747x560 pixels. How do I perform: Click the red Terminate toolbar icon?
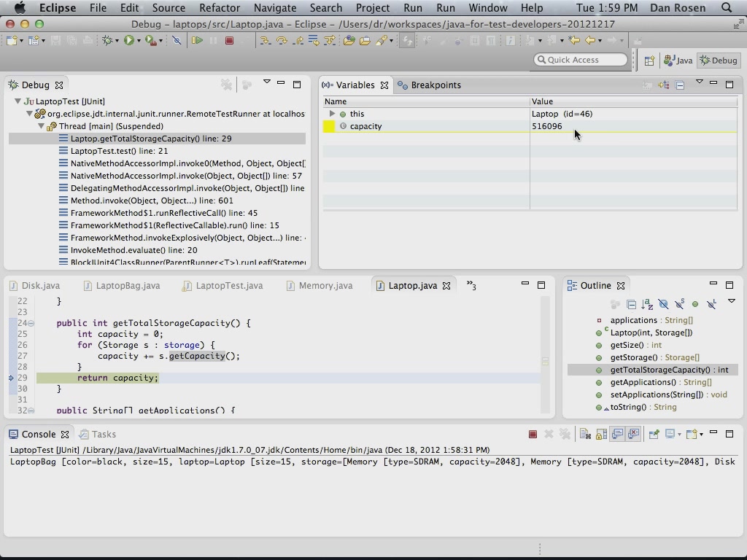229,41
